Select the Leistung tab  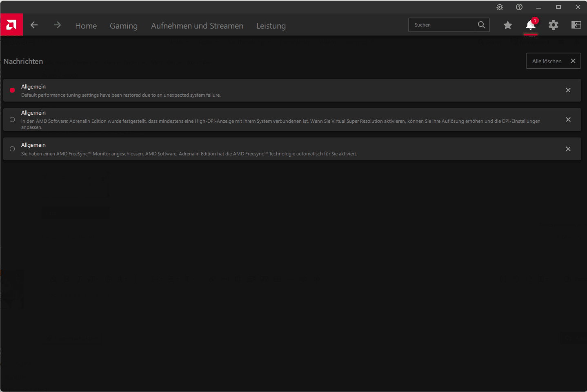coord(271,26)
